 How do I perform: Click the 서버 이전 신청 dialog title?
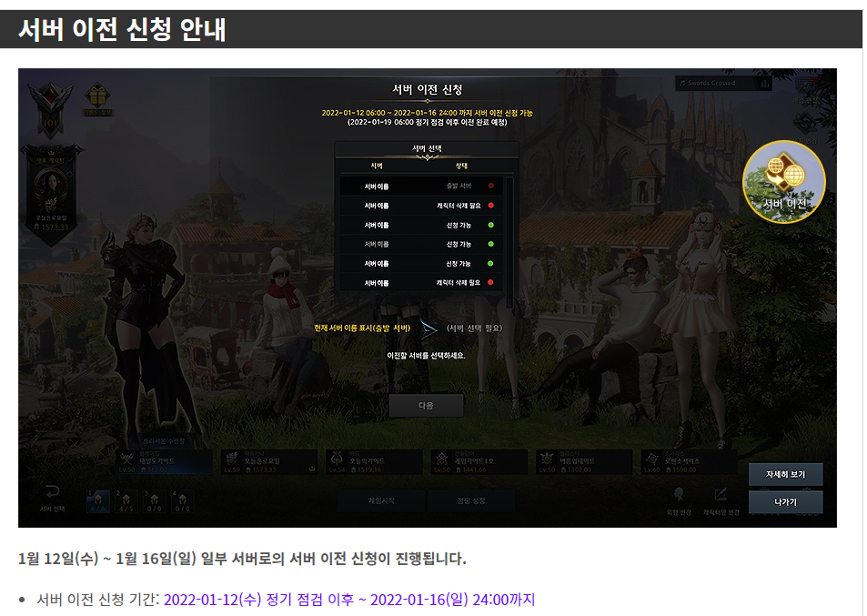427,89
